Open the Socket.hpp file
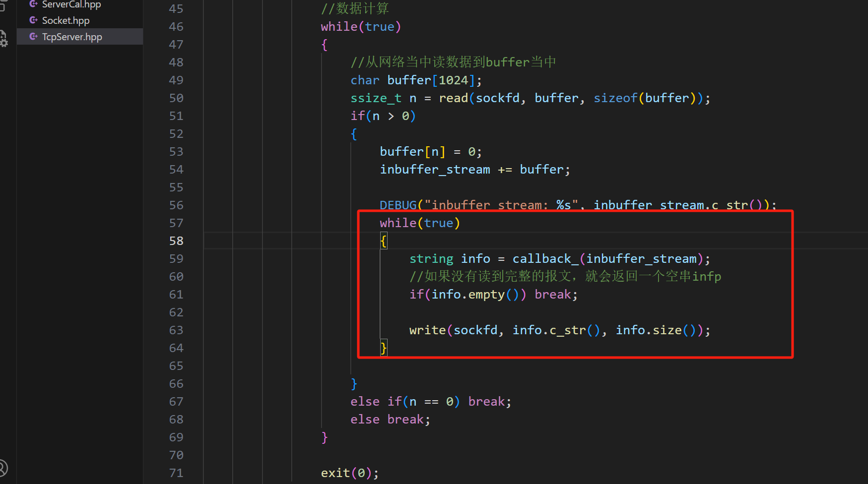The width and height of the screenshot is (868, 484). (x=66, y=20)
